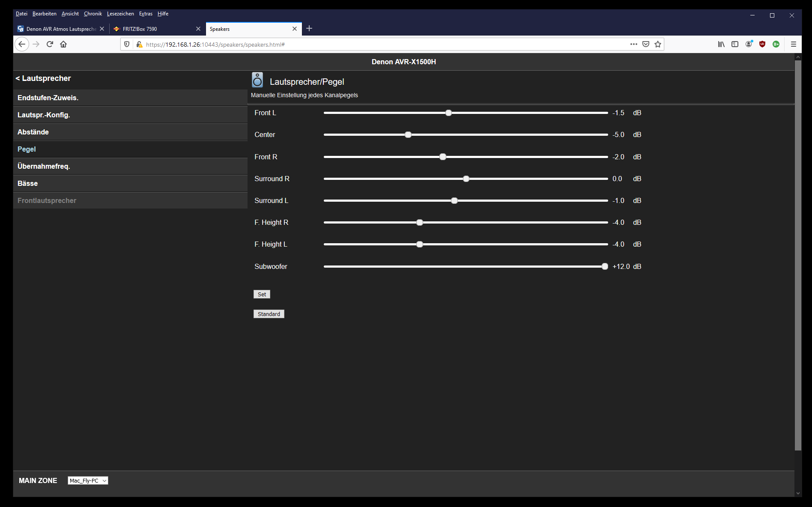The width and height of the screenshot is (812, 507).
Task: Open the browser home page
Action: [63, 44]
